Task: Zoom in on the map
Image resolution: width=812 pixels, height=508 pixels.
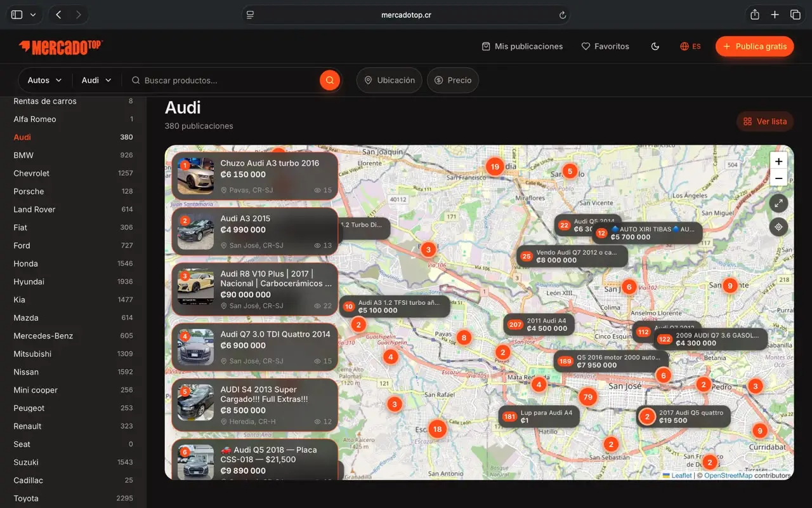Action: [778, 161]
